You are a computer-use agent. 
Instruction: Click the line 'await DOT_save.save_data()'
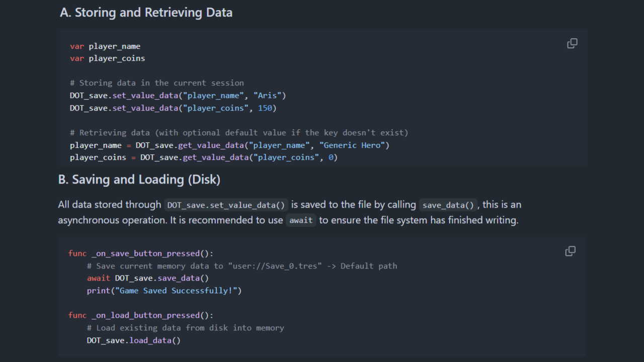(148, 278)
